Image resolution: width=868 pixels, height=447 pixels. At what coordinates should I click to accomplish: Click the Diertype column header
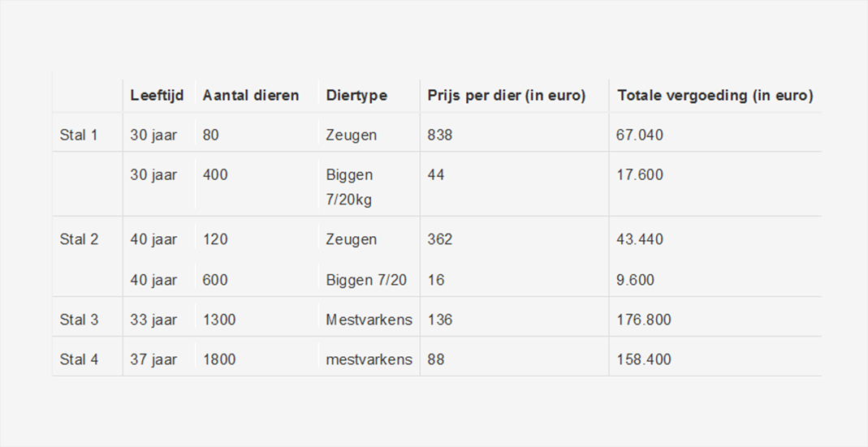(356, 96)
